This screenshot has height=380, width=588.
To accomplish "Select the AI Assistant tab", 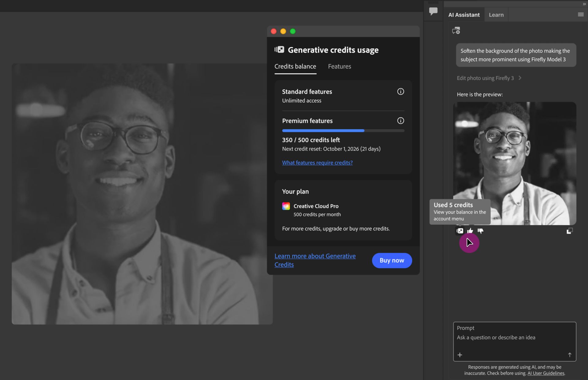I will point(464,15).
